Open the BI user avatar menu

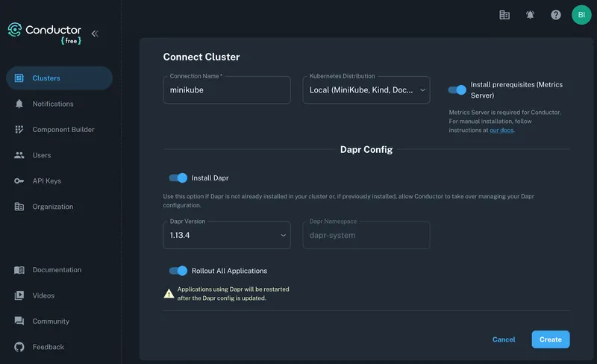click(581, 14)
